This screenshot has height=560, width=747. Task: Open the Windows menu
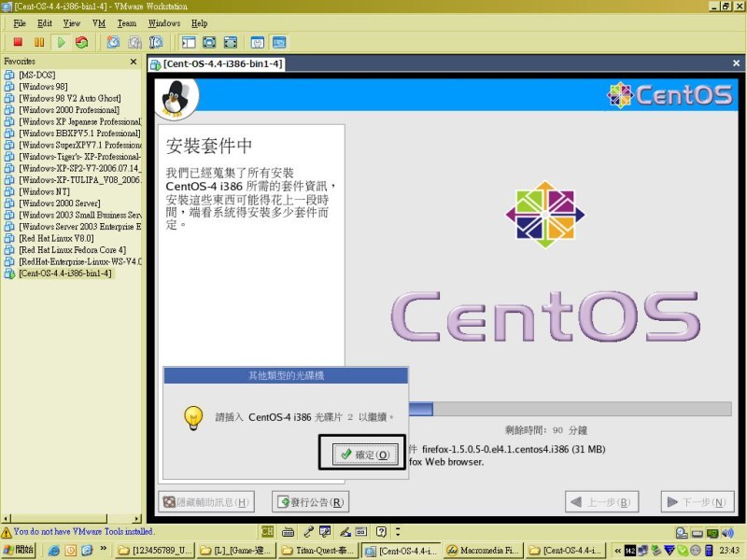coord(164,23)
